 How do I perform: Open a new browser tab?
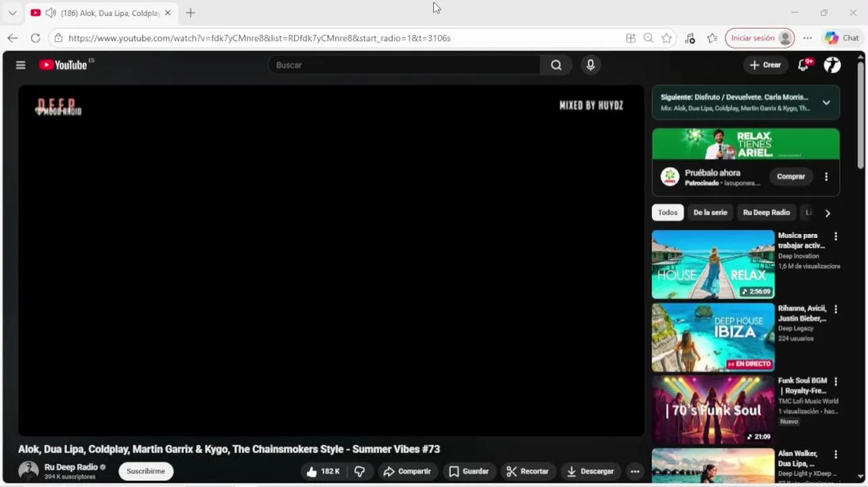coord(191,13)
